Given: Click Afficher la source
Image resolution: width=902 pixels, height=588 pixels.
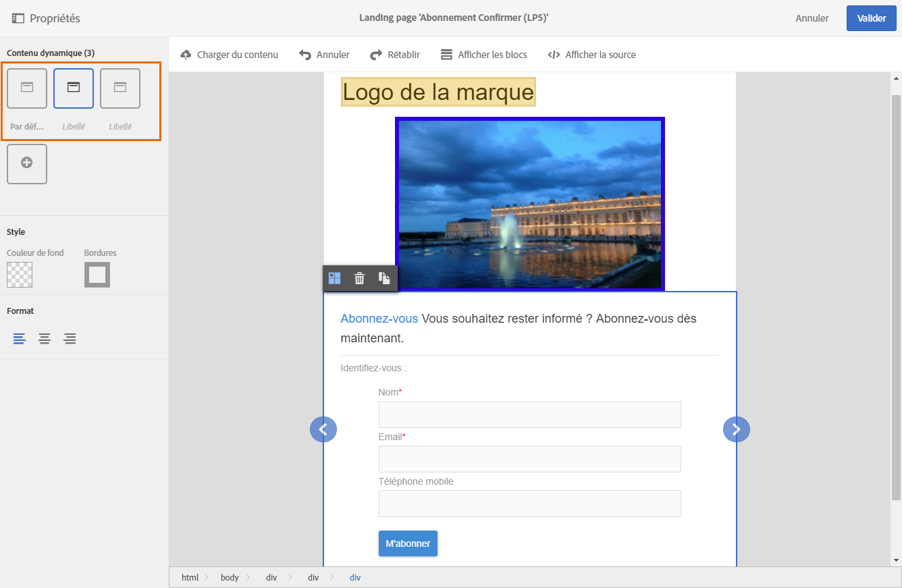Looking at the screenshot, I should point(591,55).
